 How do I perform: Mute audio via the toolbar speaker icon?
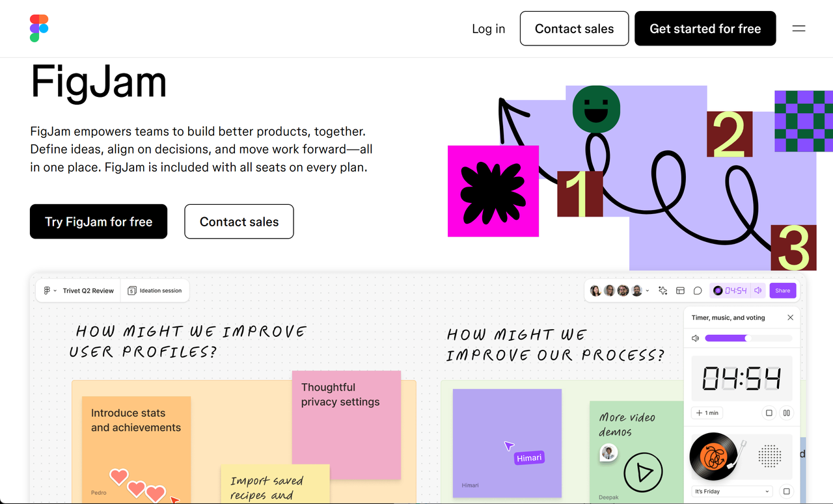click(x=758, y=291)
